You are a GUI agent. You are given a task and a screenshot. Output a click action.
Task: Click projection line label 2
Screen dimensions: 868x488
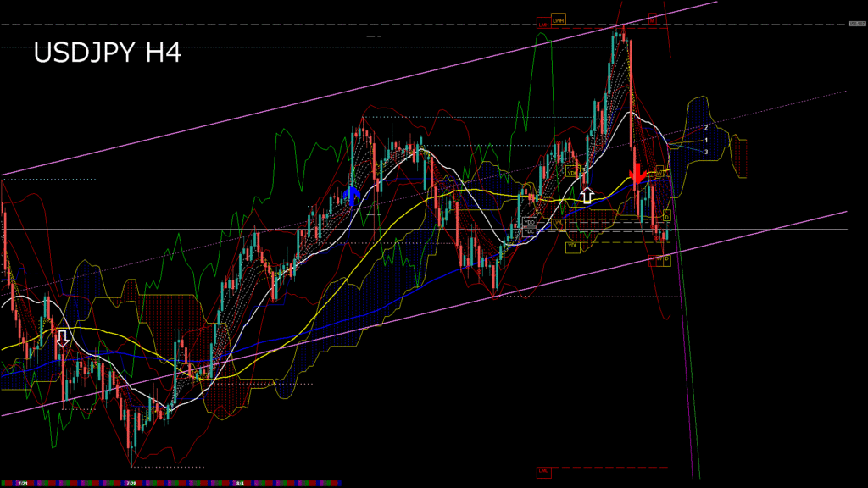(706, 128)
